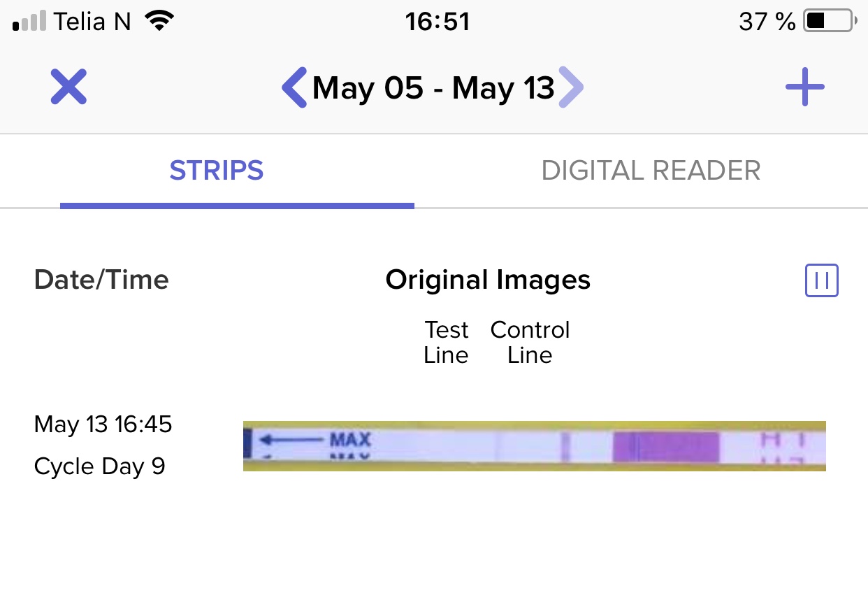Tap the Wi-Fi status icon
Image resolution: width=868 pixels, height=593 pixels.
[x=159, y=22]
